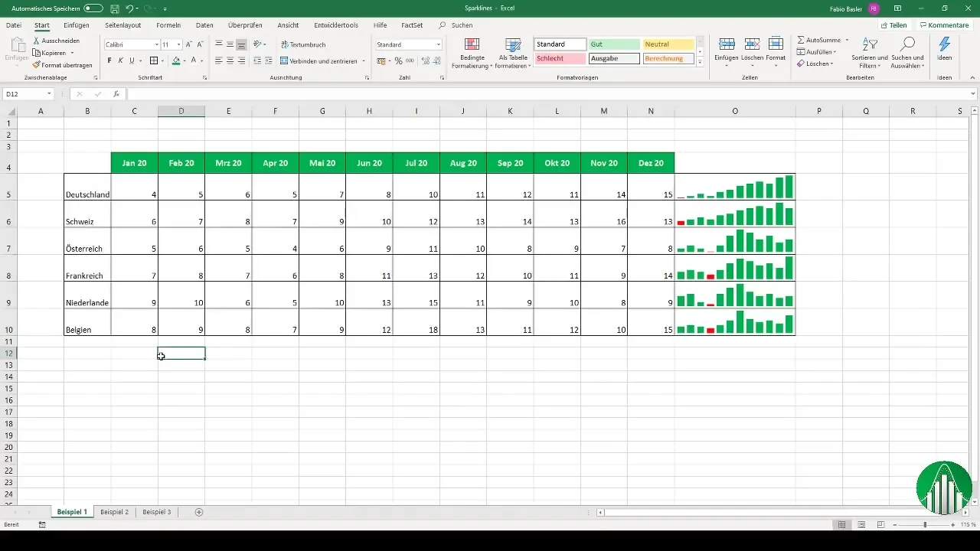Align text to middle of cell

coord(230,44)
